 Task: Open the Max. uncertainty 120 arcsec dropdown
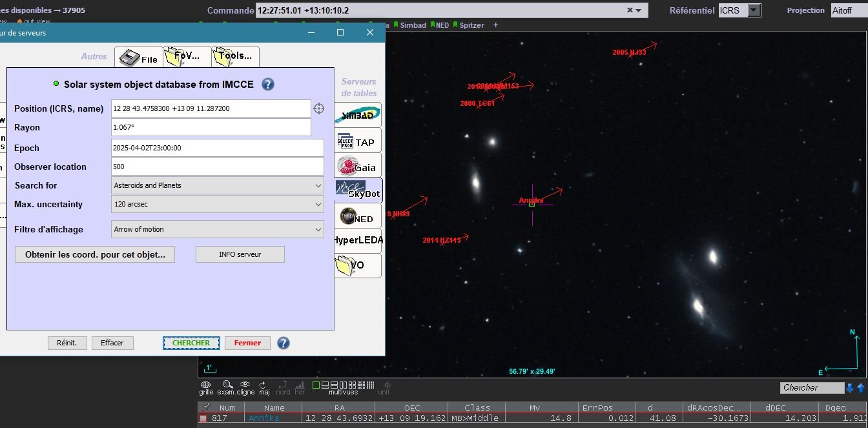click(x=218, y=204)
